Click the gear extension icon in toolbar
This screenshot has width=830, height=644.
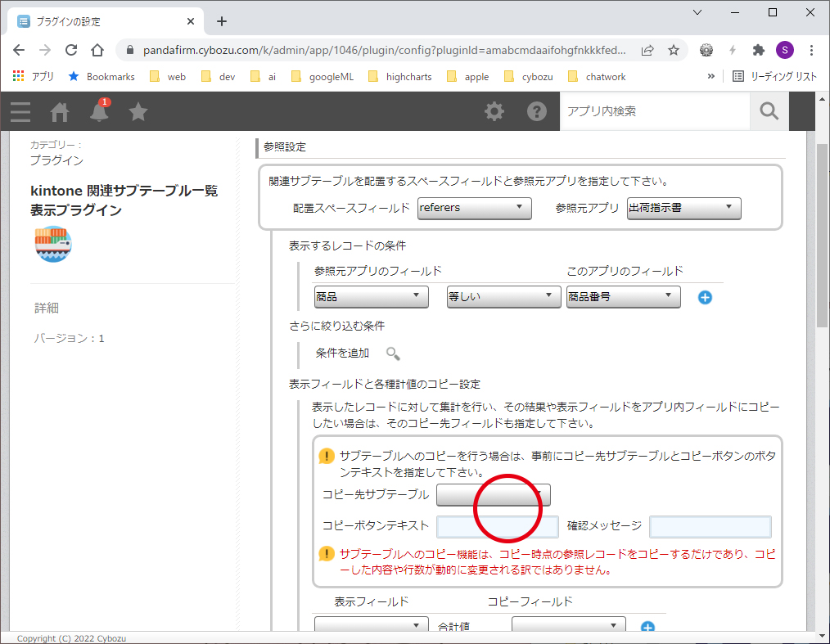click(x=706, y=50)
